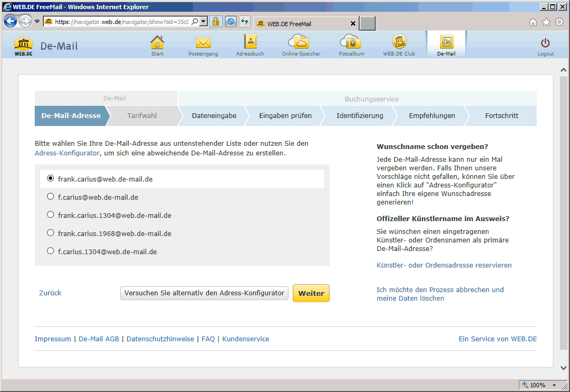This screenshot has height=392, width=570.
Task: Click the address bar search magnifier icon
Action: pos(195,22)
